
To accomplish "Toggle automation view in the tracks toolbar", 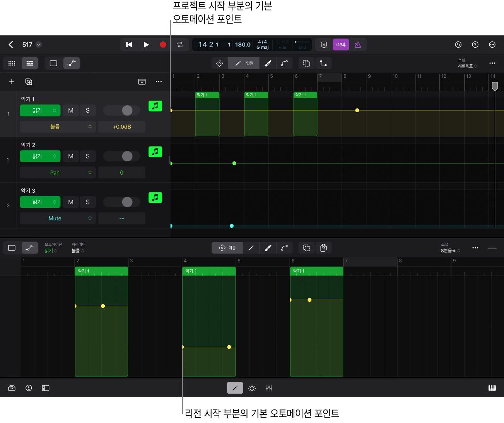I will pyautogui.click(x=72, y=63).
